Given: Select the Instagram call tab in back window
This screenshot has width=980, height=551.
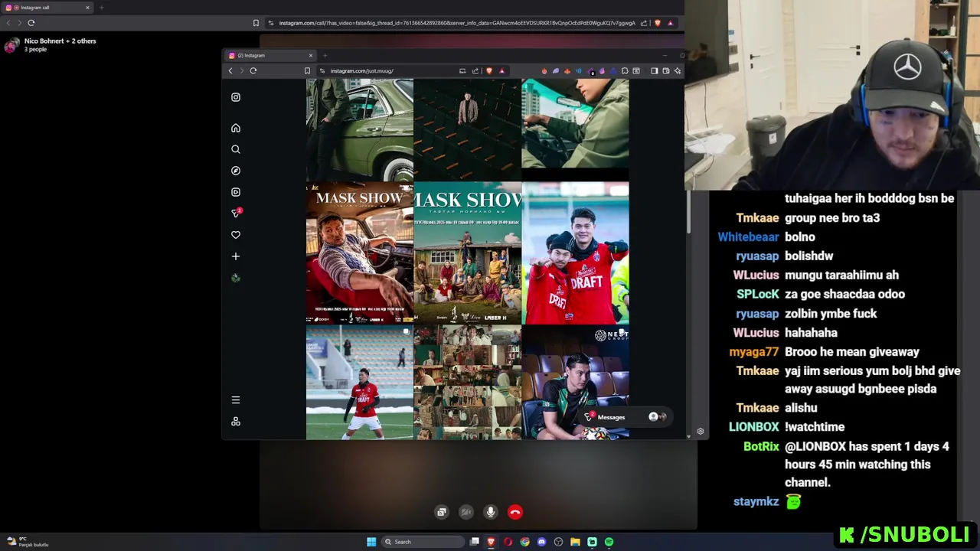Looking at the screenshot, I should tap(47, 8).
